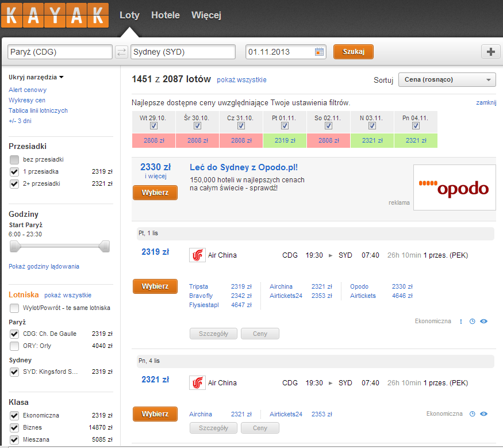Image resolution: width=503 pixels, height=448 pixels.
Task: Click the orange Szukaj button
Action: click(353, 52)
